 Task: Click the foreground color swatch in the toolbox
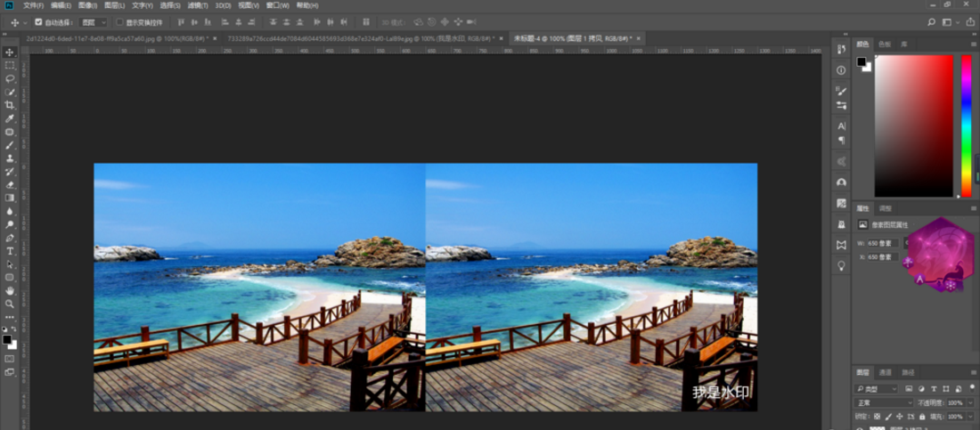point(7,339)
